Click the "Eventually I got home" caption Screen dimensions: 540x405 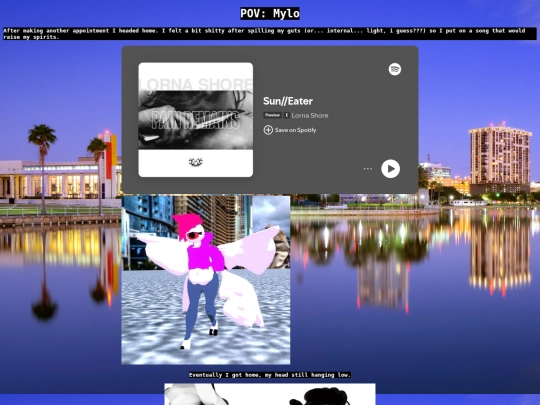270,375
